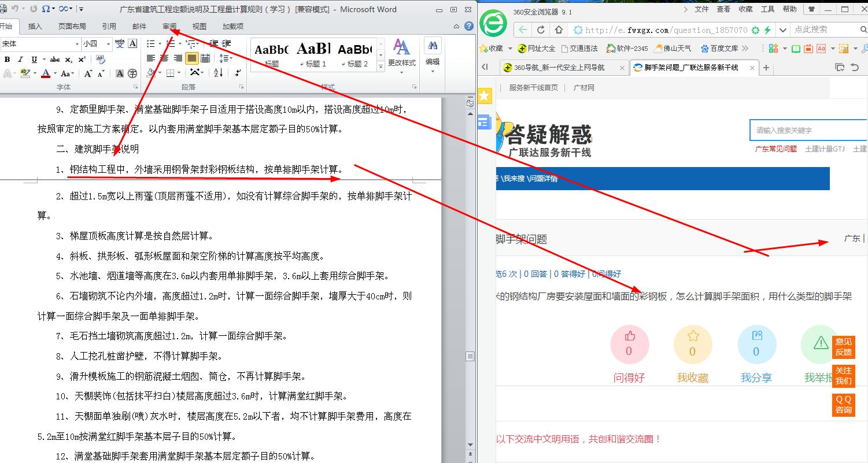Increase paragraph indent in Word
868x463 pixels.
tap(227, 43)
